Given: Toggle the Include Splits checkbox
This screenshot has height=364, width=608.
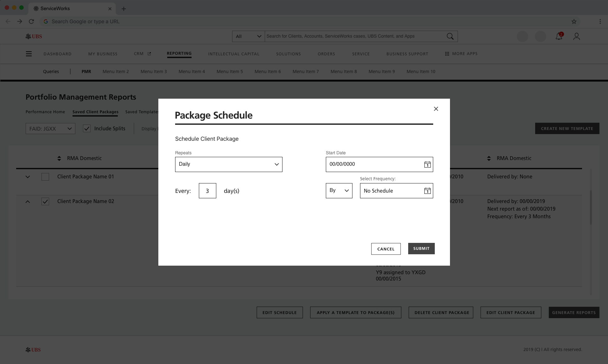Looking at the screenshot, I should [x=87, y=128].
